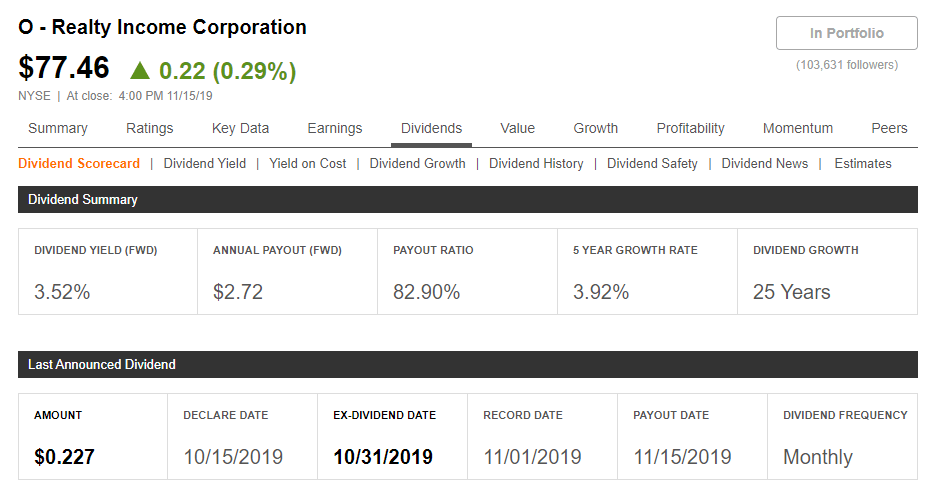Screen dimensions: 929x502
Task: Open the Peers tab
Action: click(889, 128)
